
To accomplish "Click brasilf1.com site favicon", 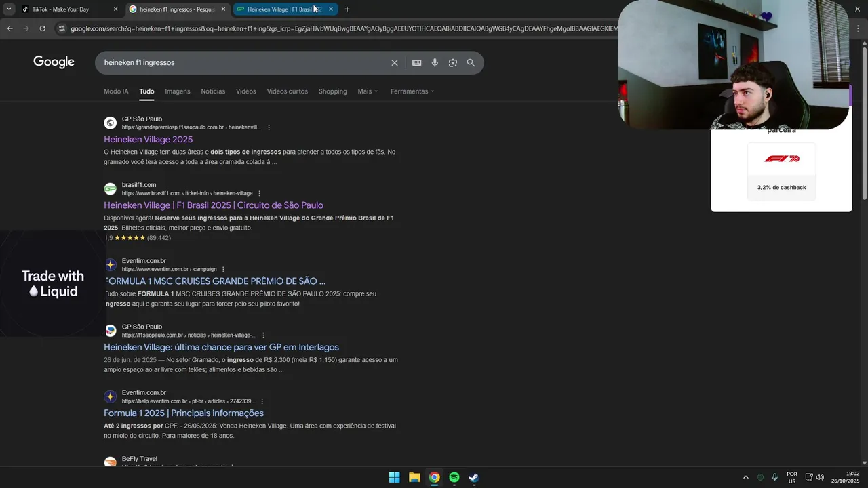I will pyautogui.click(x=110, y=189).
